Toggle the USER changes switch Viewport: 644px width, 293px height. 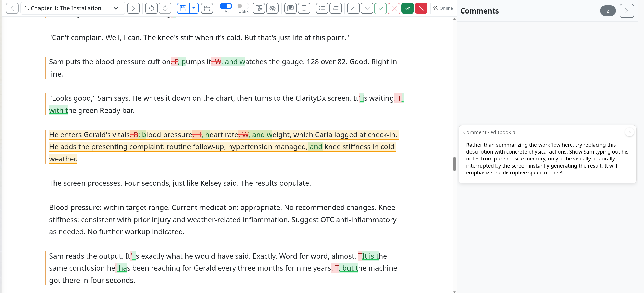[243, 6]
